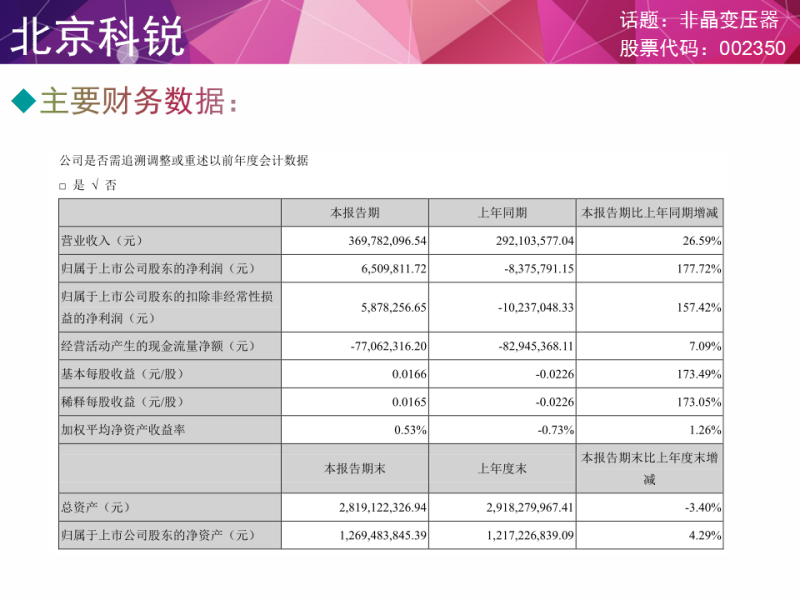Click the 加权平均净资产收益率 label

(x=123, y=430)
